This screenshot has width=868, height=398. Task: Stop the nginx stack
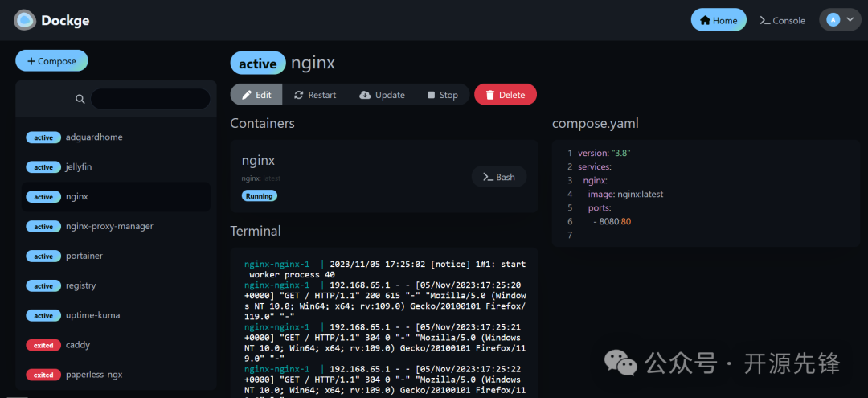(x=443, y=95)
